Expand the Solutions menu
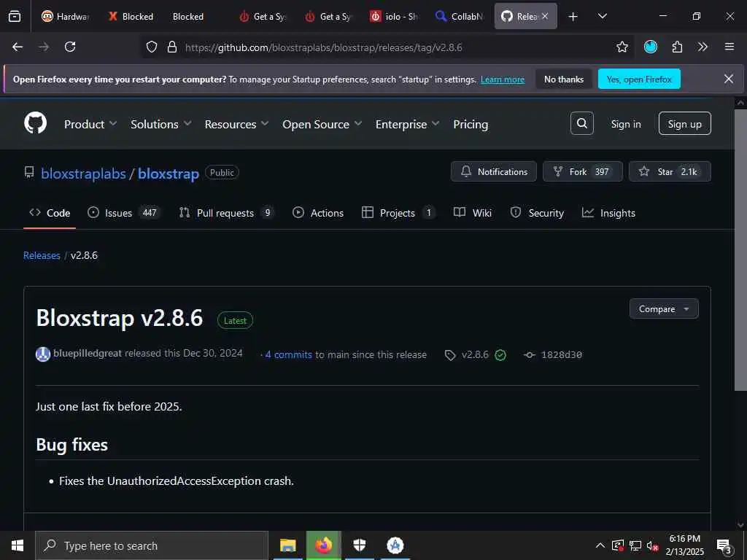 click(161, 124)
